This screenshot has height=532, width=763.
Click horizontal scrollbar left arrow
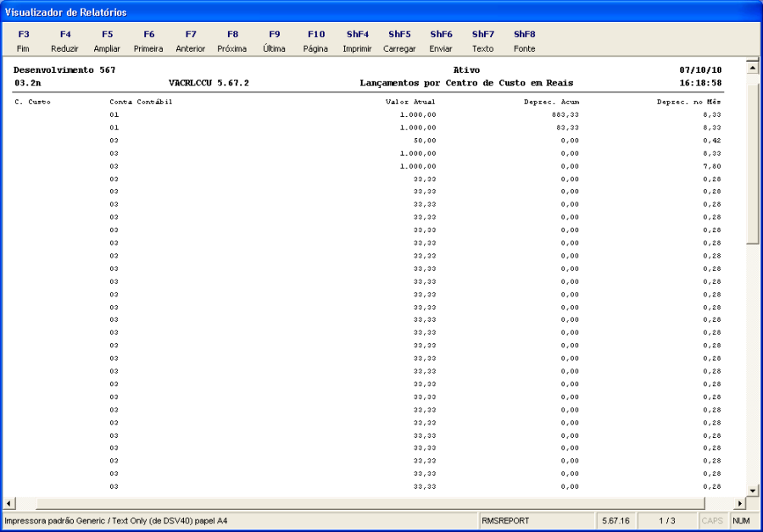pyautogui.click(x=9, y=503)
